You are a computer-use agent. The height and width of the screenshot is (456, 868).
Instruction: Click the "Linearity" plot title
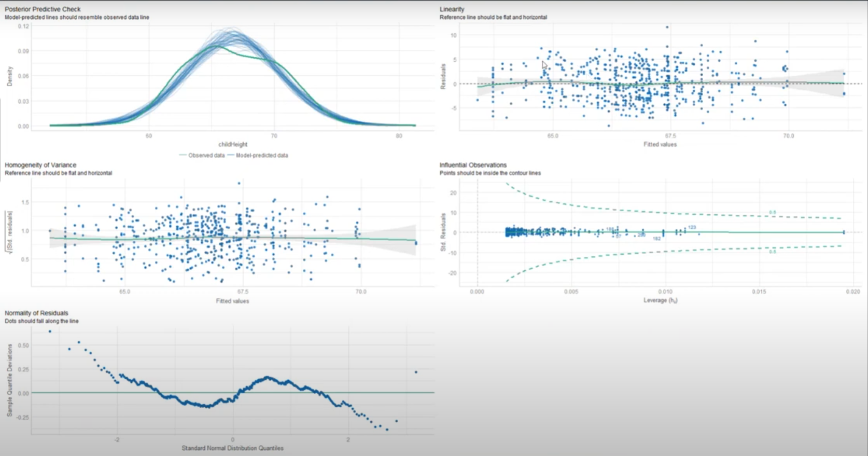[x=452, y=9]
